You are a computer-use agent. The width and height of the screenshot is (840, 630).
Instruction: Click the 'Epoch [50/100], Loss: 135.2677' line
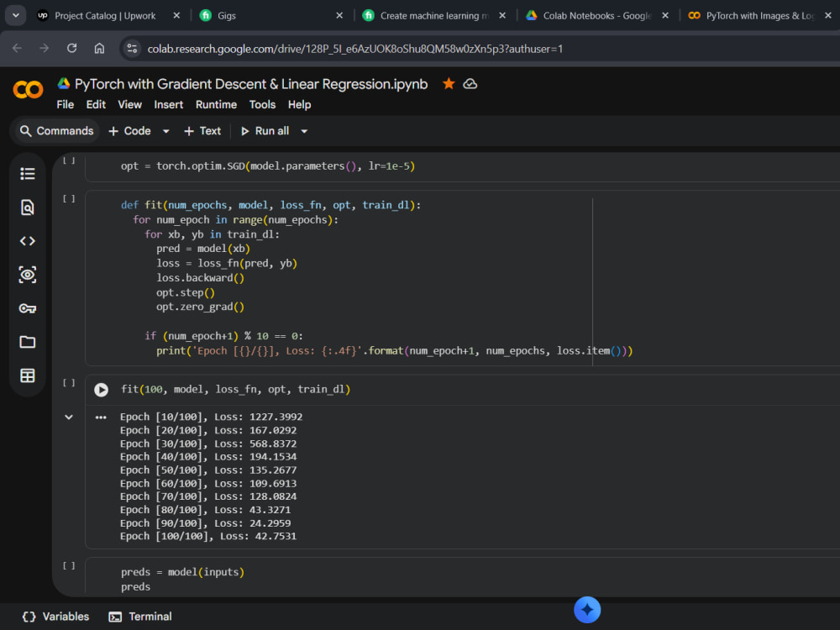pos(207,470)
